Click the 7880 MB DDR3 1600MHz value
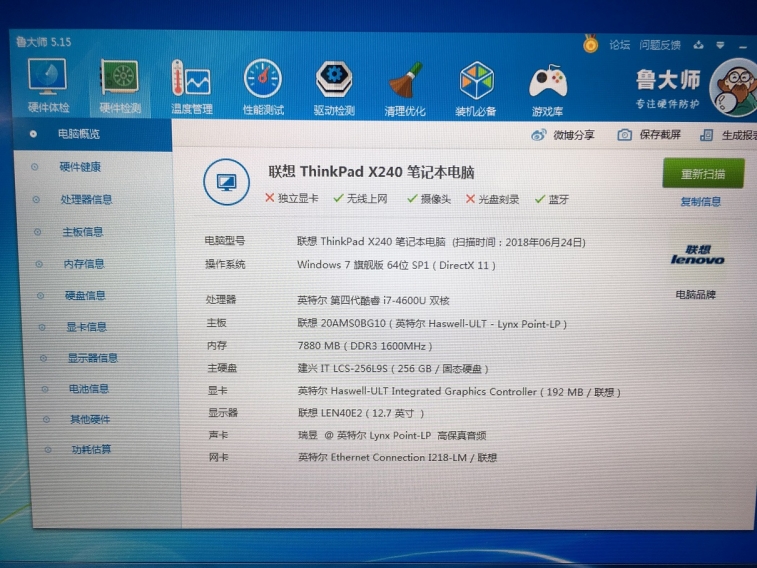Screen dimensions: 757x568 pyautogui.click(x=365, y=346)
